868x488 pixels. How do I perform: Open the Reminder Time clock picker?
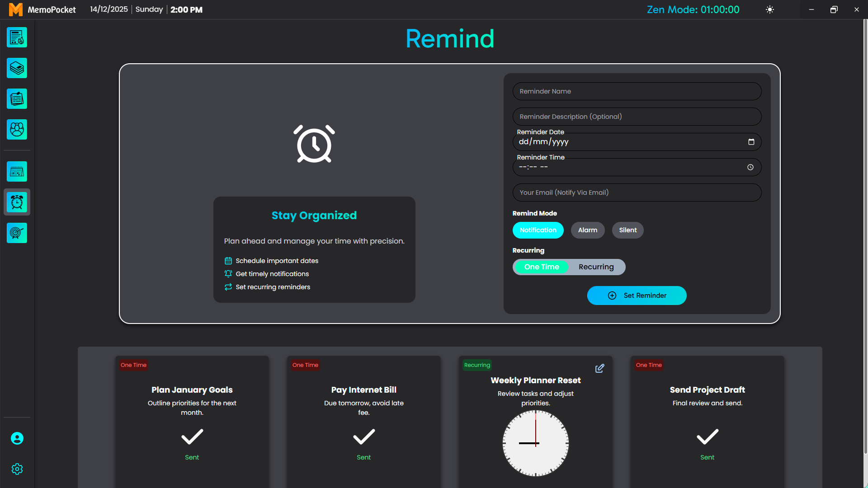[x=750, y=167]
